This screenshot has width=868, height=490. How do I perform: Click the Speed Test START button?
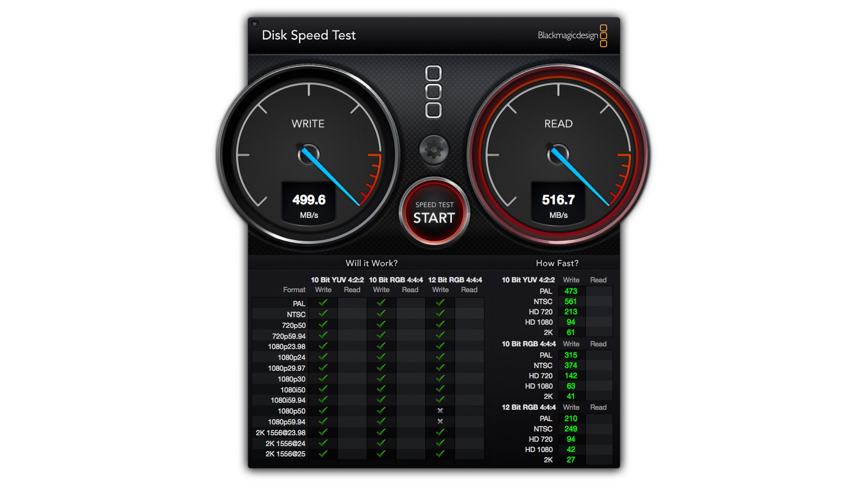tap(434, 212)
